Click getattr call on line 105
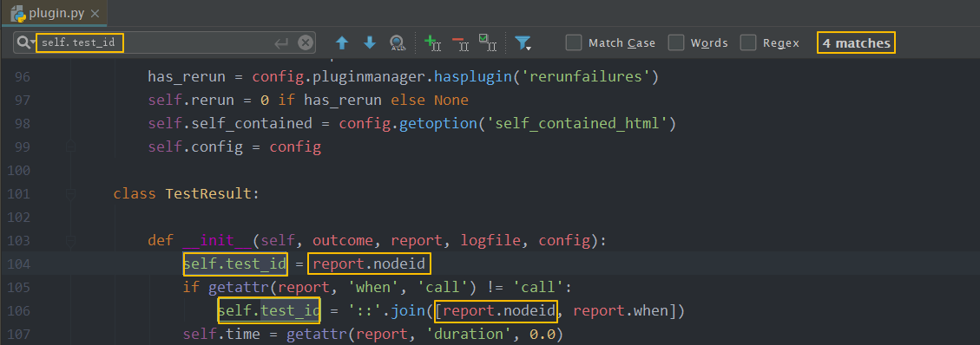 [240, 288]
